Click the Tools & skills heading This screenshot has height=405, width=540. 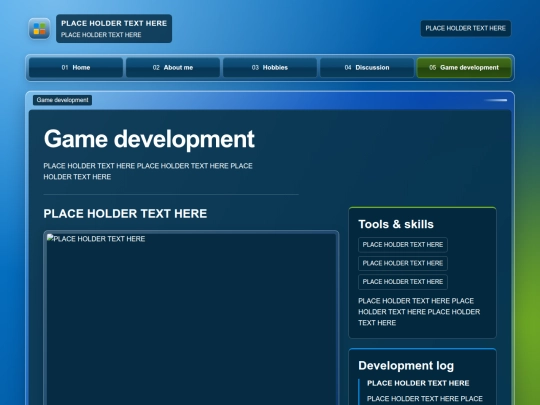[x=396, y=224]
